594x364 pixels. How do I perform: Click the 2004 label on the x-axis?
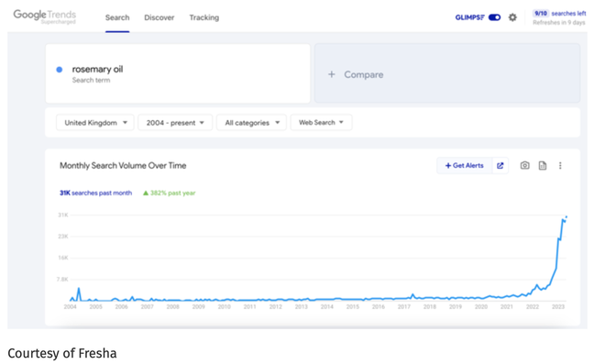click(x=70, y=307)
